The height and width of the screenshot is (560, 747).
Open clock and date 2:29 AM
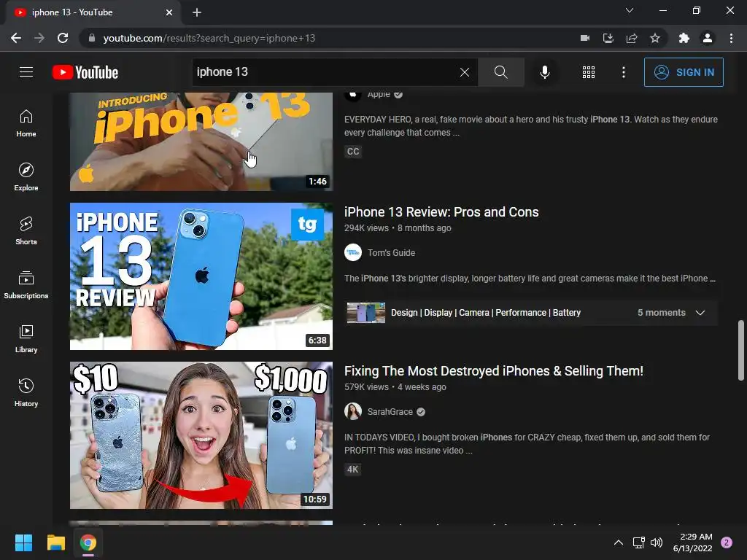(x=693, y=542)
